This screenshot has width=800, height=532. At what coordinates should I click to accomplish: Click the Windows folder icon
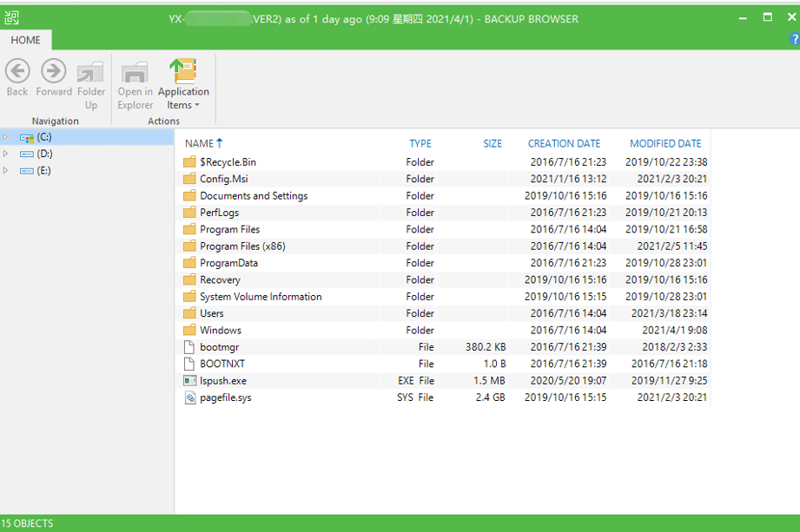(190, 331)
